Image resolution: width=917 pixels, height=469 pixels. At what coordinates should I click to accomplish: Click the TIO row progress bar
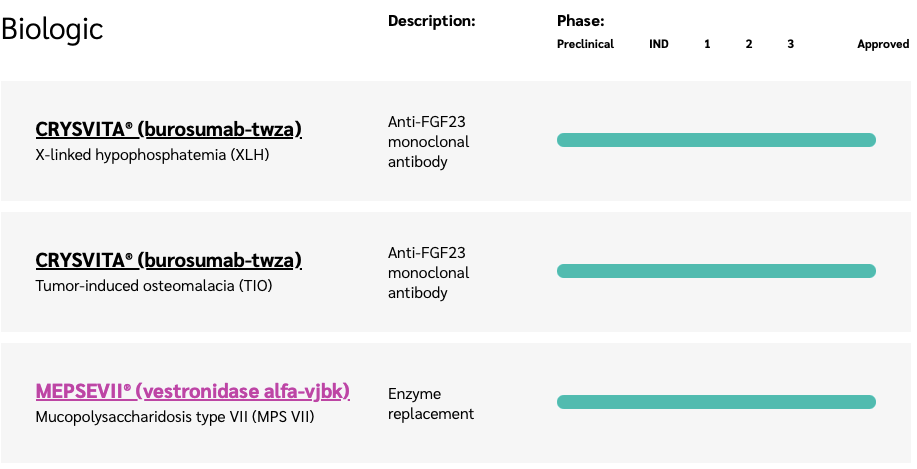point(716,271)
